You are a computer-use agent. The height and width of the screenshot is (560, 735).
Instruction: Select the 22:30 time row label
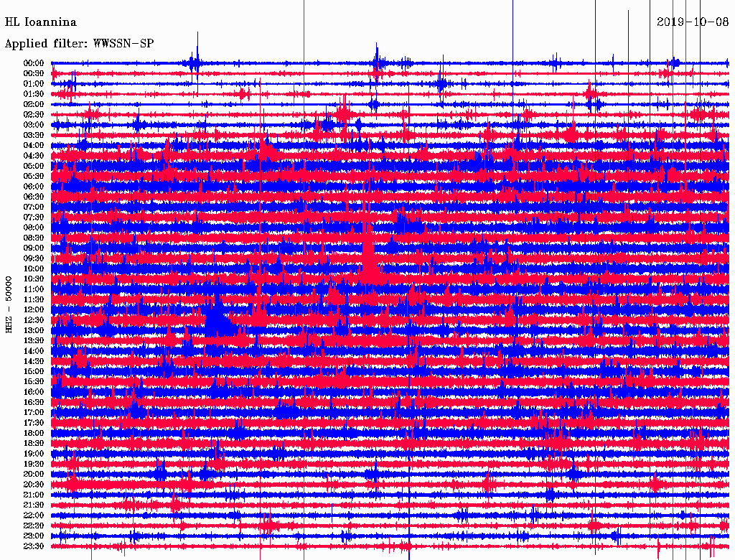pyautogui.click(x=34, y=526)
